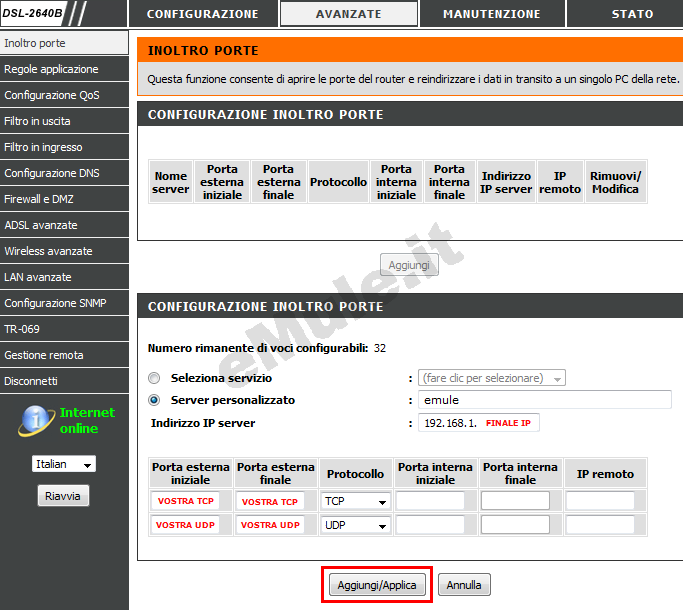Click the greyed Aggiungi button
Viewport: 683px width, 610px height.
(409, 265)
